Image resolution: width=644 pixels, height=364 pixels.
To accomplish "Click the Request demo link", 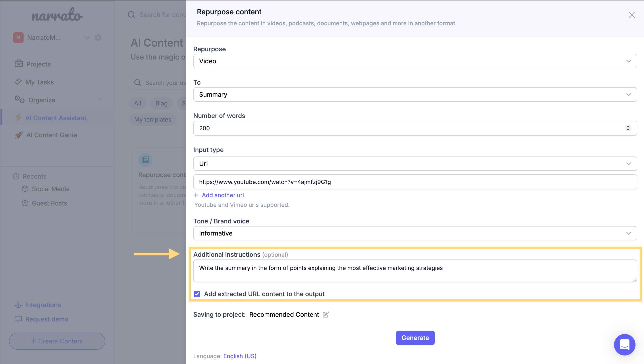I will coord(47,319).
